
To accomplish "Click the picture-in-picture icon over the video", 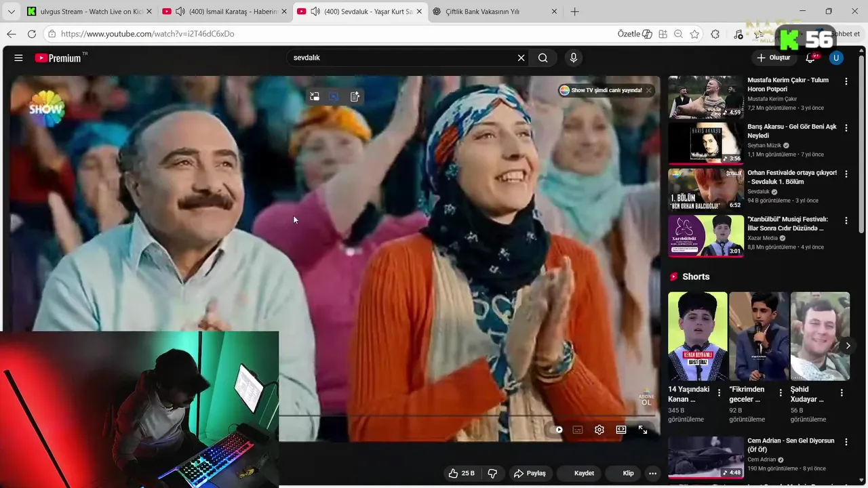I will (315, 96).
